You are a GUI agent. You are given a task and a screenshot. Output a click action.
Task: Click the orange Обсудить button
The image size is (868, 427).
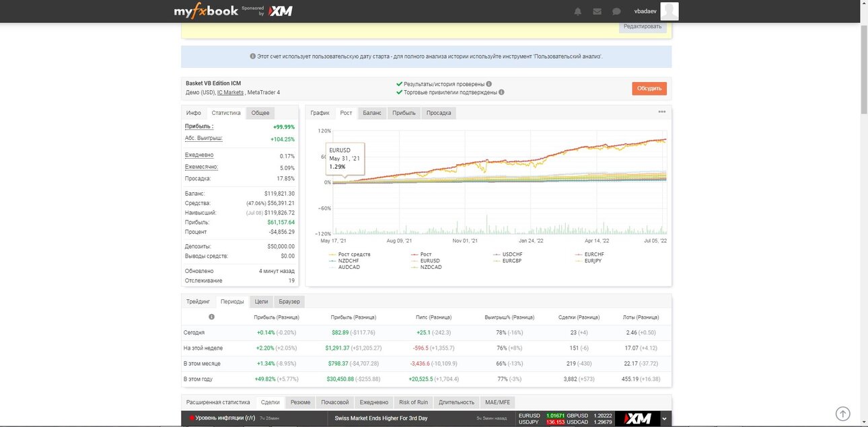point(649,88)
